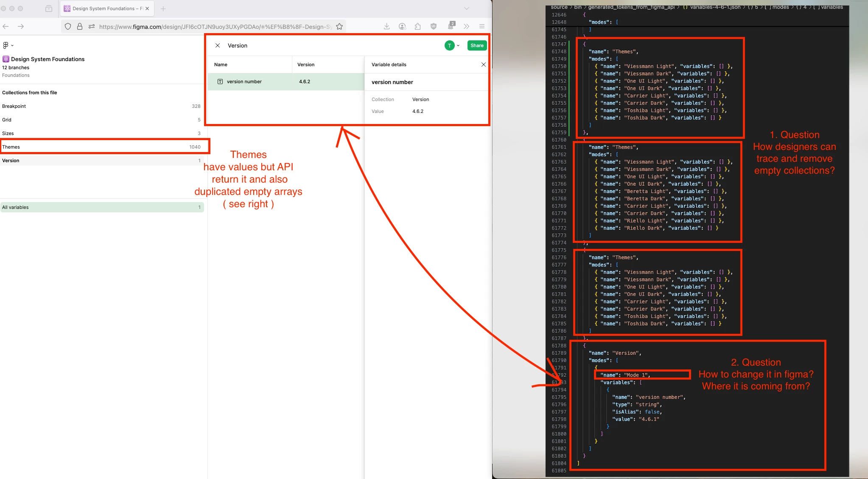Close the Variable details panel
This screenshot has width=868, height=479.
point(483,65)
